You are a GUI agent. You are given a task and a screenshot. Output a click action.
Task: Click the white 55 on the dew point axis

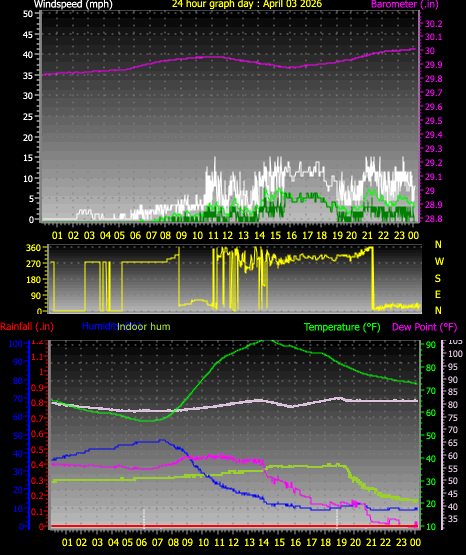[453, 469]
